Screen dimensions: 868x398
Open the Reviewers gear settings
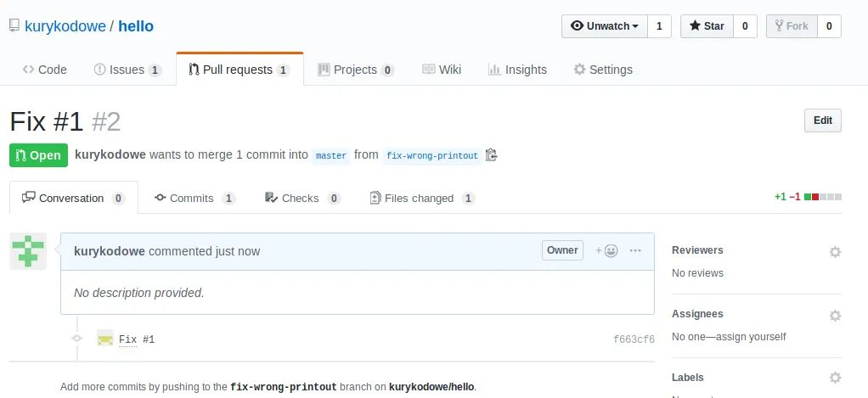[x=835, y=252]
